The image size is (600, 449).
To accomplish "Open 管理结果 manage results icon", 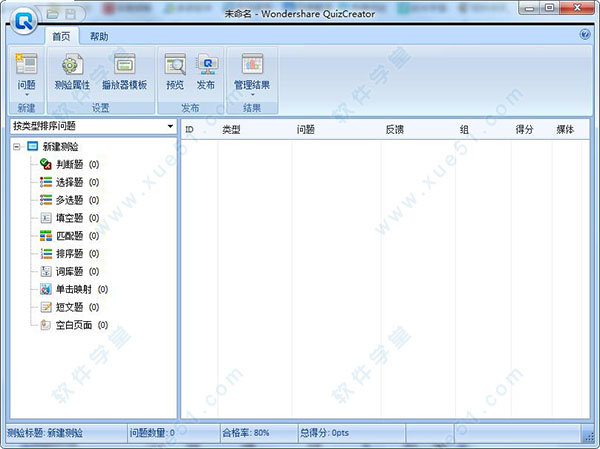I will pos(252,64).
